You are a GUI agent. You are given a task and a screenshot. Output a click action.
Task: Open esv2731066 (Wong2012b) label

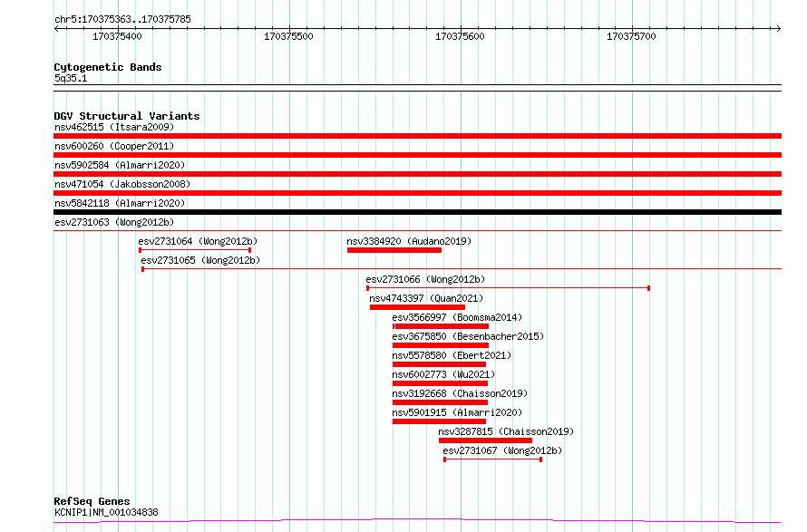point(425,279)
